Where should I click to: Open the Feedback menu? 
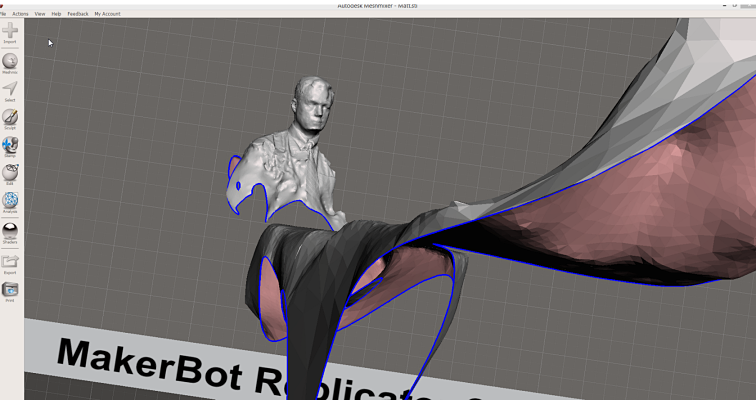coord(78,14)
